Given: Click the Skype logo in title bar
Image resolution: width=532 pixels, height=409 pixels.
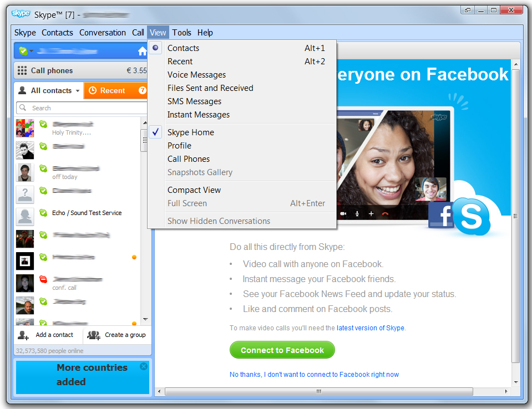Looking at the screenshot, I should pyautogui.click(x=21, y=14).
